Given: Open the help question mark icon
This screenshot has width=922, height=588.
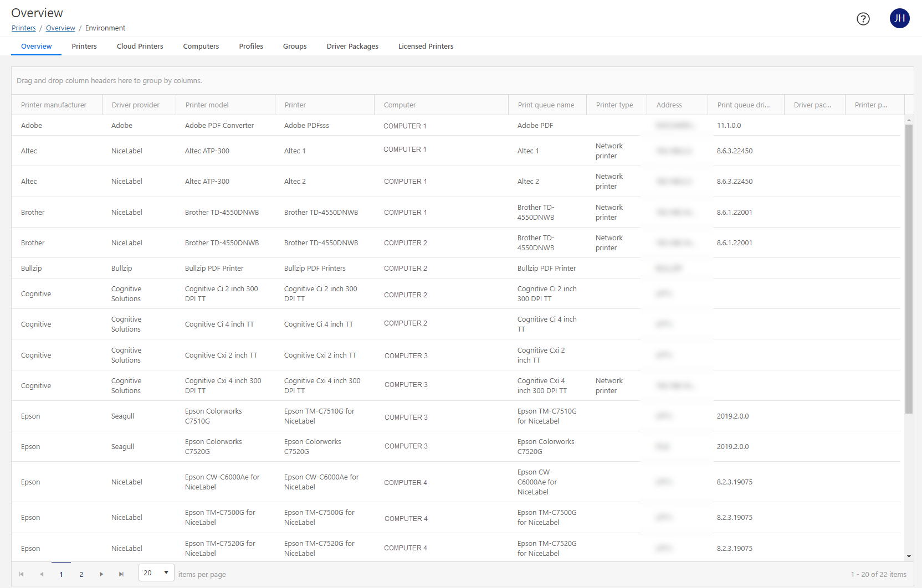Looking at the screenshot, I should tap(863, 19).
